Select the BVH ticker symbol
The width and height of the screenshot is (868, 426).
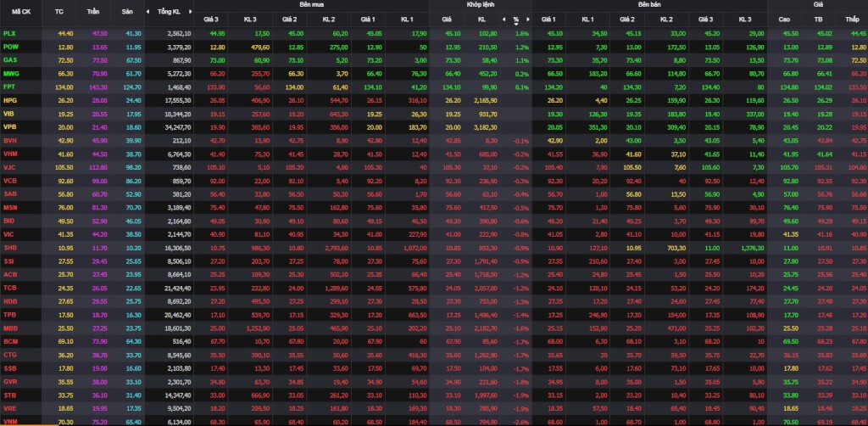(9, 141)
